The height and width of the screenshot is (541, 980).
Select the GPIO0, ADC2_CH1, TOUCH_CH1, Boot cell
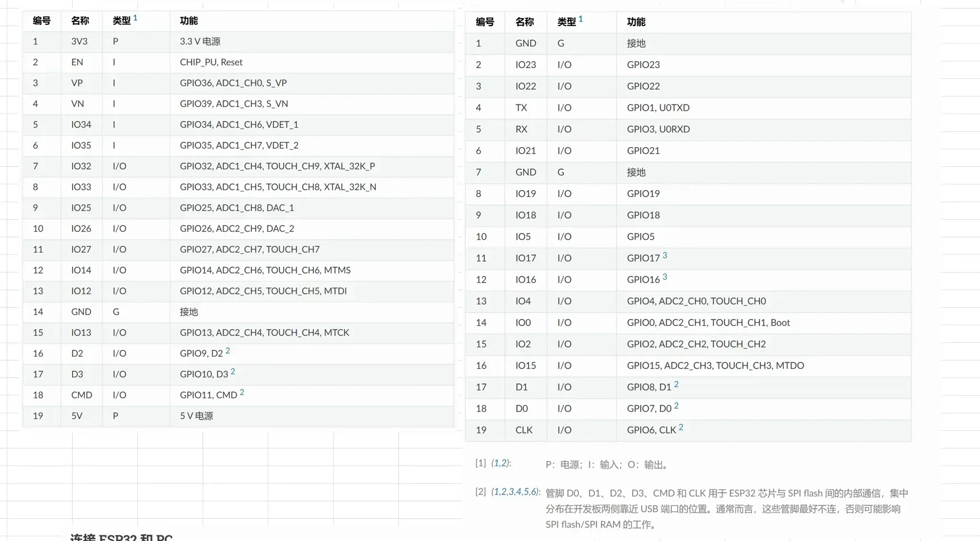point(708,322)
